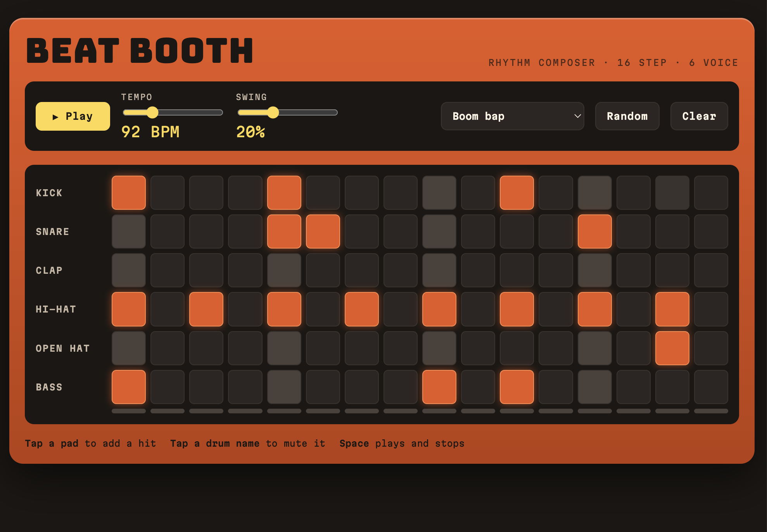767x532 pixels.
Task: Enable Snare pad at step 1
Action: tap(129, 231)
